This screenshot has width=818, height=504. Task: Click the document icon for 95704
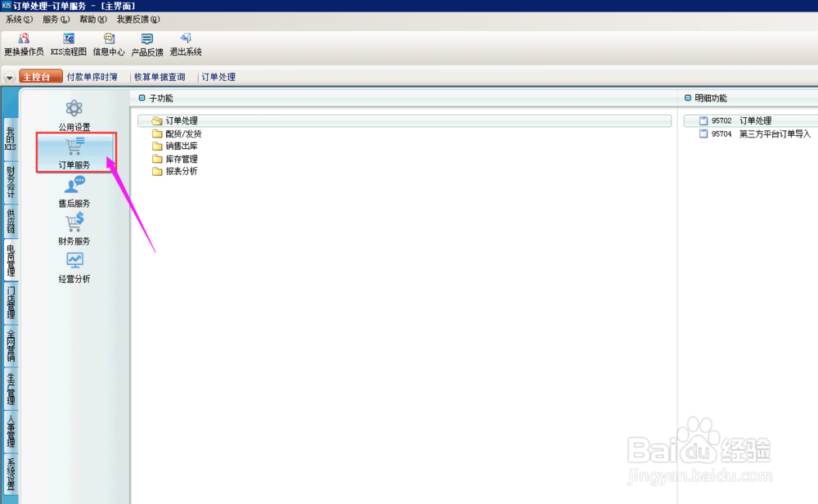click(x=703, y=133)
